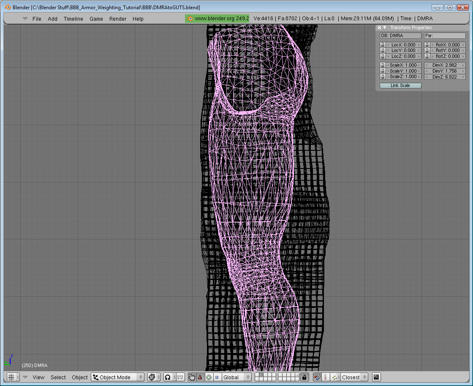Open the Add menu
This screenshot has height=386, width=473.
[52, 19]
